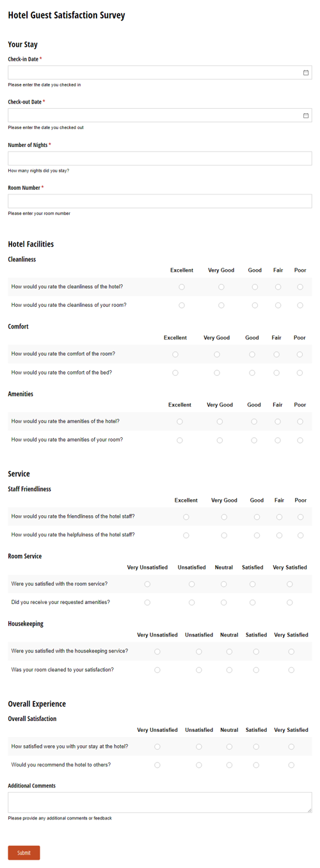The width and height of the screenshot is (320, 868).
Task: Open calendar icon in Check-out Date field
Action: pyautogui.click(x=306, y=116)
